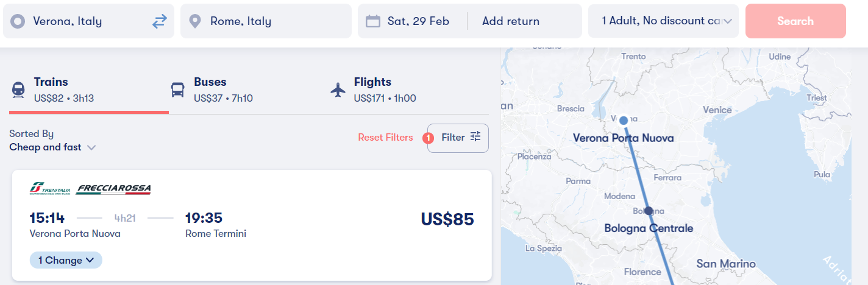Image resolution: width=868 pixels, height=285 pixels.
Task: Click Add return date field
Action: [511, 21]
